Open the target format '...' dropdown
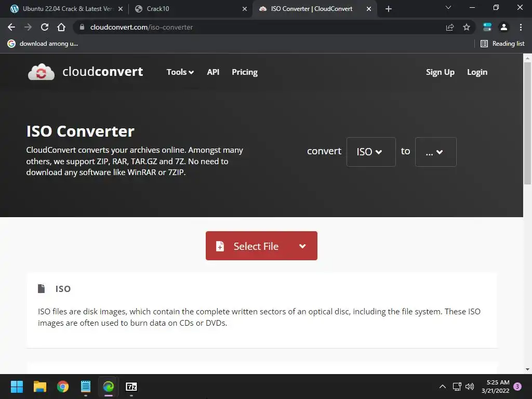Viewport: 532px width, 399px height. [436, 152]
